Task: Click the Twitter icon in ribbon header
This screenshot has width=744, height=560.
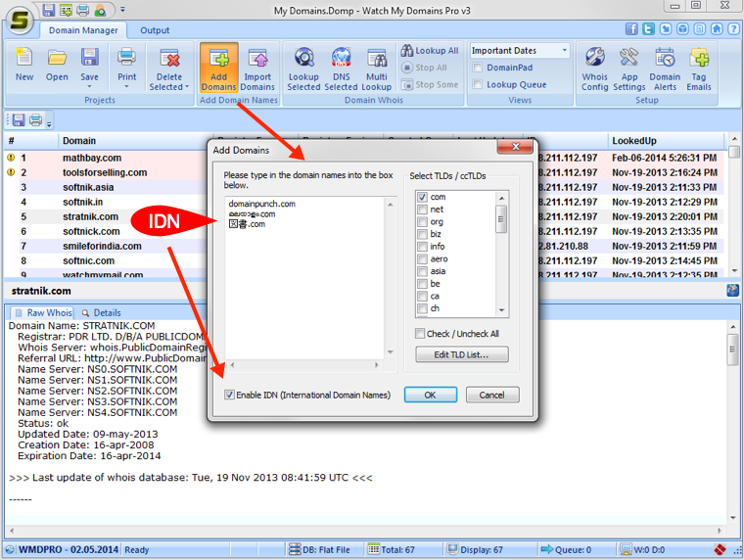Action: pos(649,29)
